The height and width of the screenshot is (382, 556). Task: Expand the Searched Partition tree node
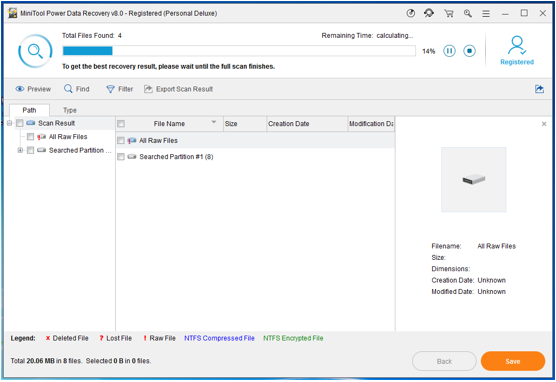click(20, 150)
